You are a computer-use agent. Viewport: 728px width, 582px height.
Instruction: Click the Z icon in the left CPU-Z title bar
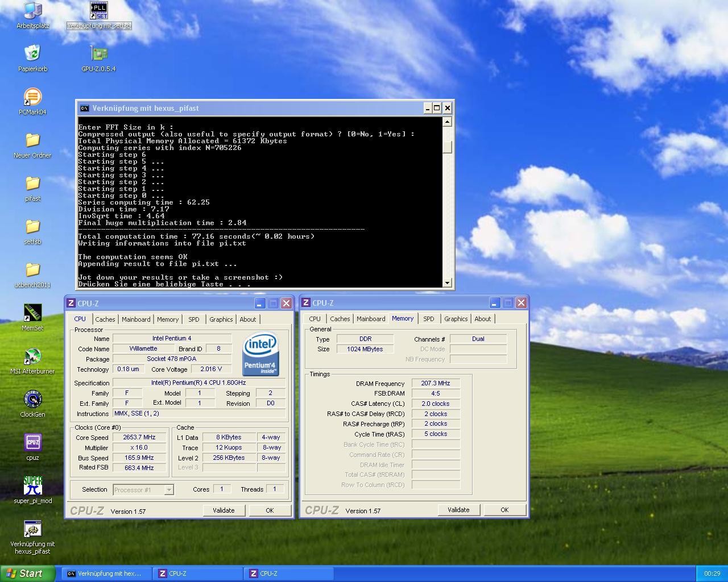71,303
